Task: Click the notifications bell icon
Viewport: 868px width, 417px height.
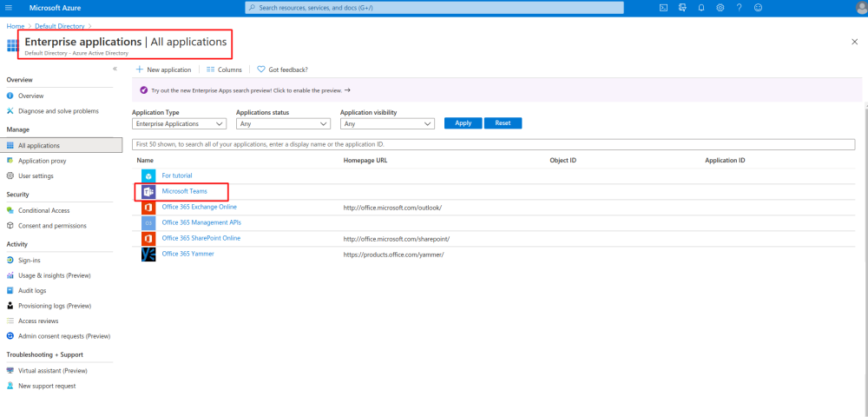Action: 701,8
